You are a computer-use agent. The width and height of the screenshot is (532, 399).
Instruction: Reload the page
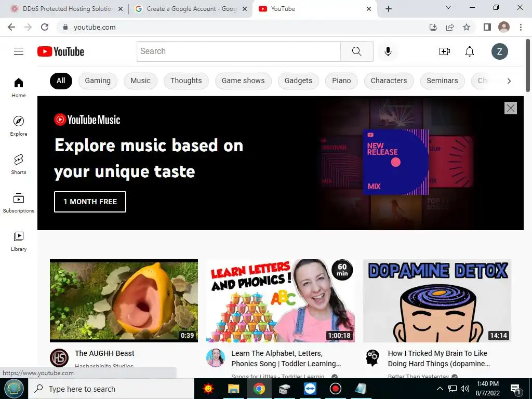45,27
